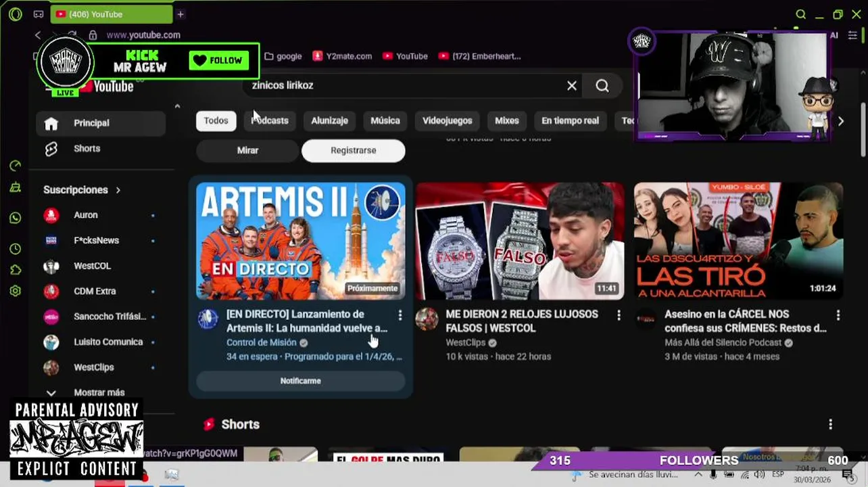Image resolution: width=868 pixels, height=487 pixels.
Task: Open the (172) Emberheart bookmark
Action: (480, 56)
